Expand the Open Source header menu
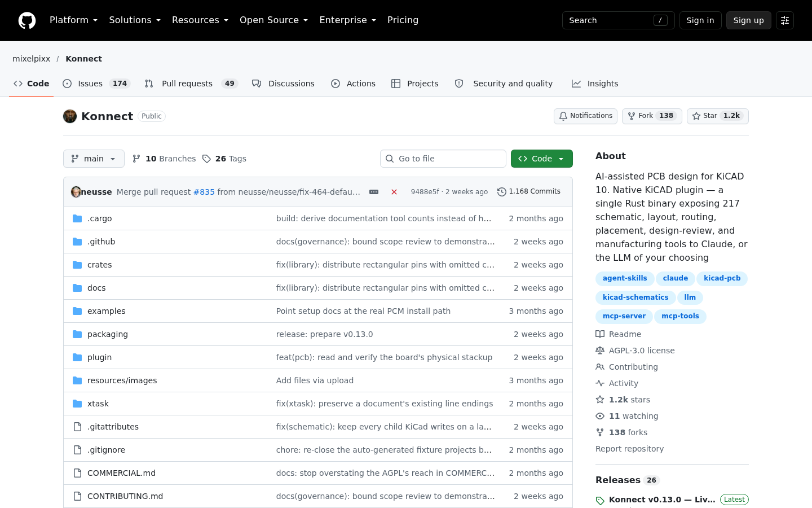Screen dimensions: 812x508 click(273, 20)
